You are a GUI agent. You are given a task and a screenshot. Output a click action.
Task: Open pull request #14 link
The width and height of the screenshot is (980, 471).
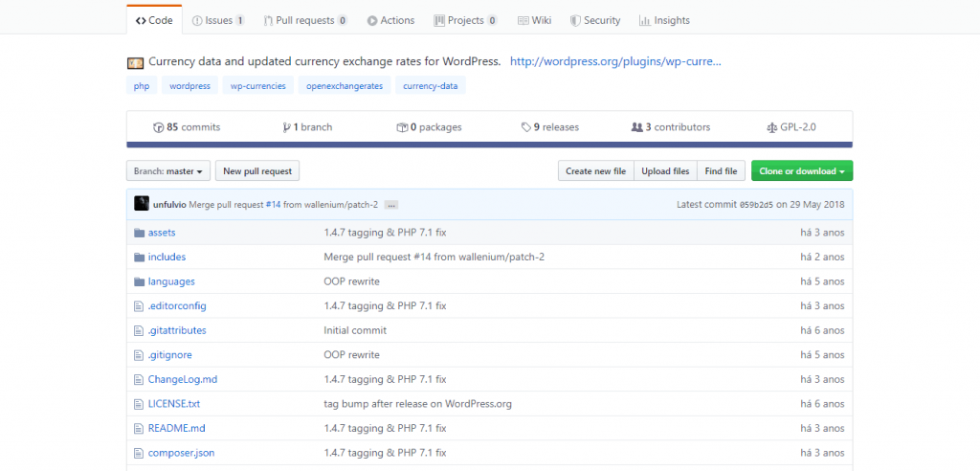[273, 205]
